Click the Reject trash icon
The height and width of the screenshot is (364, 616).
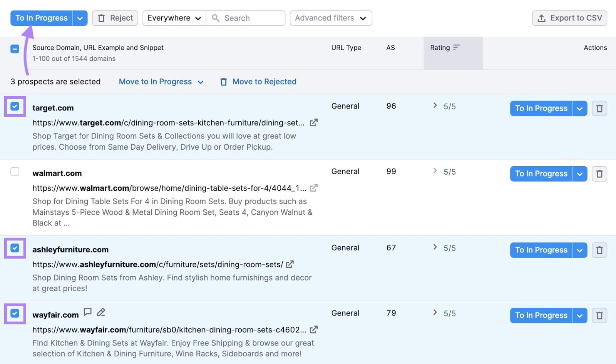(x=101, y=18)
